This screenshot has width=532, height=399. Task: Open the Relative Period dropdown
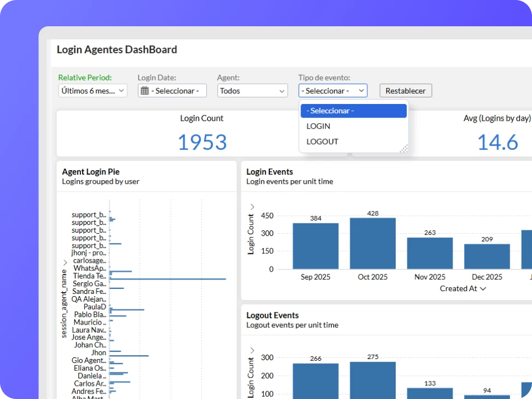tap(92, 91)
